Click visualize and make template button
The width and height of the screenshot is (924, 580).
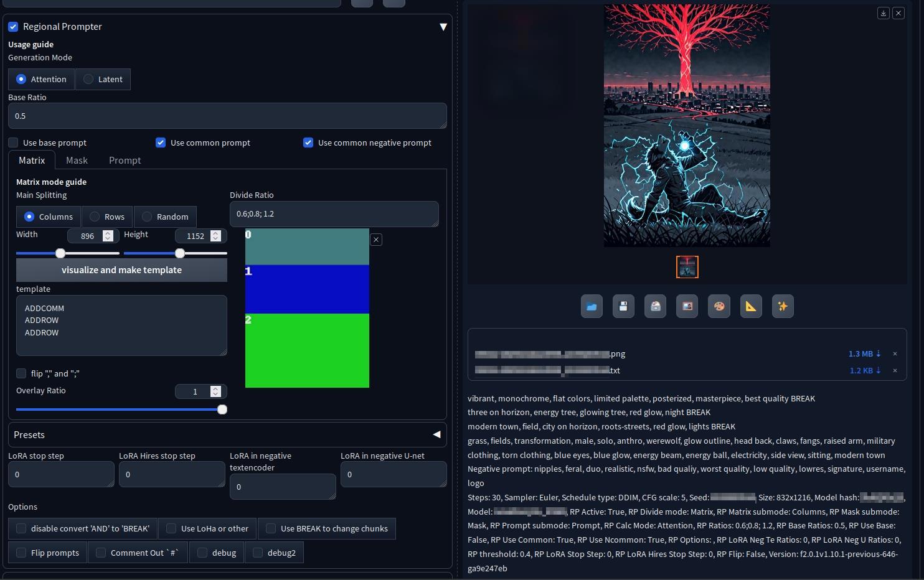pos(121,270)
